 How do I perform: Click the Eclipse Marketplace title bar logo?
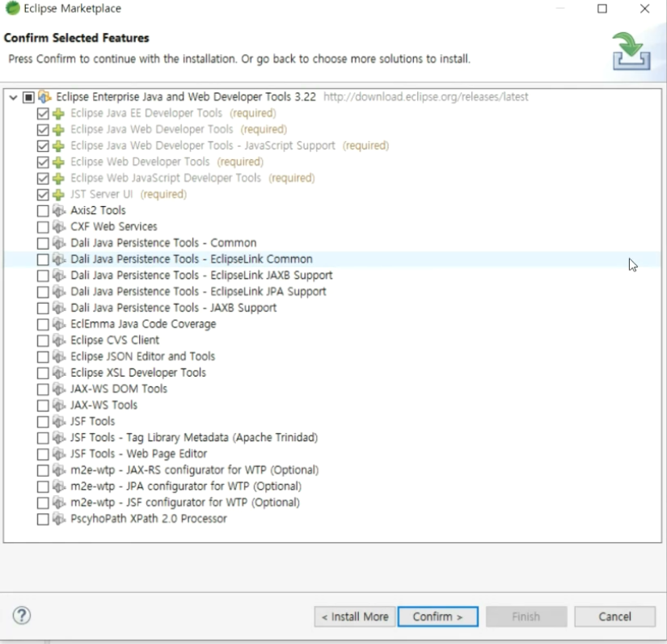[13, 8]
